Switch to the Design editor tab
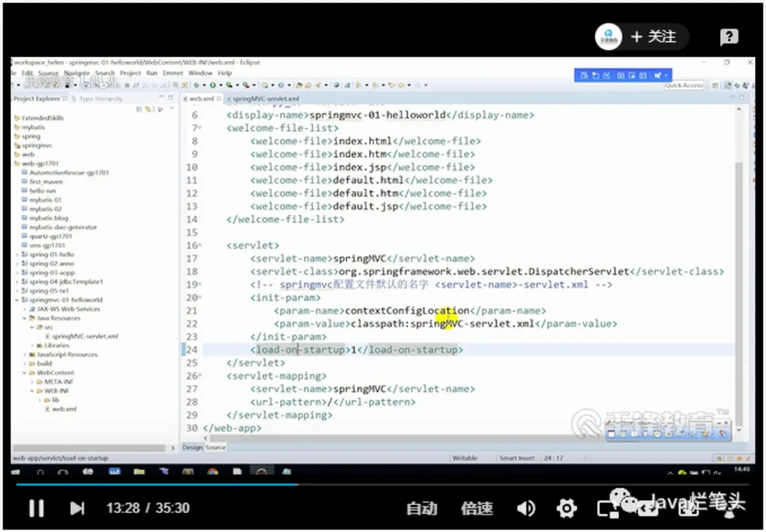This screenshot has width=766, height=532. click(192, 447)
